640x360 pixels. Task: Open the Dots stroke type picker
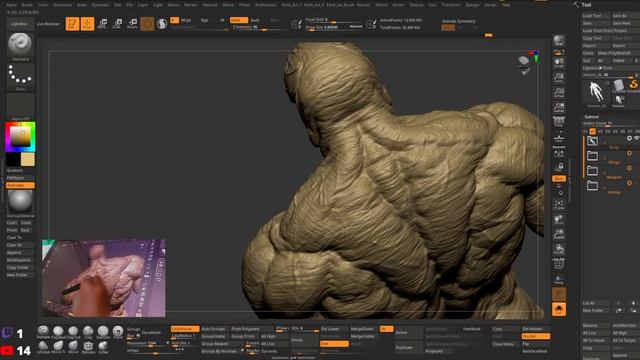point(20,76)
